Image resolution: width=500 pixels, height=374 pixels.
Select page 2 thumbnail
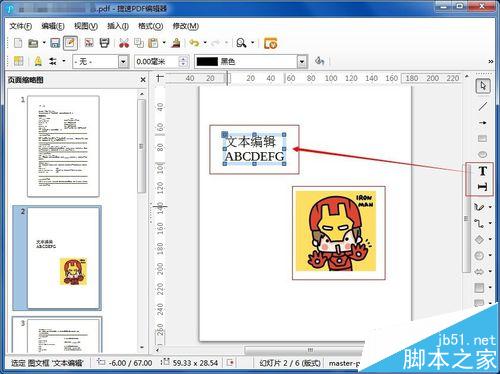pyautogui.click(x=64, y=258)
